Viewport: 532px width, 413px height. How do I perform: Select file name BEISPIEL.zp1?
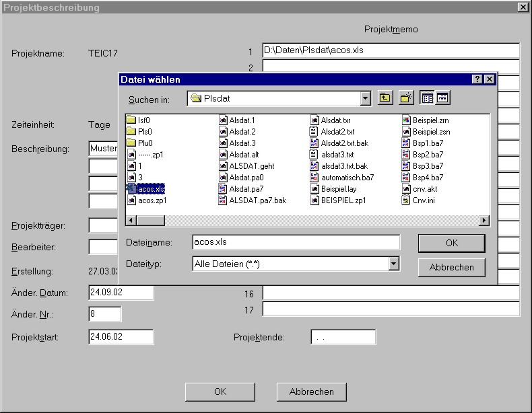click(x=343, y=200)
